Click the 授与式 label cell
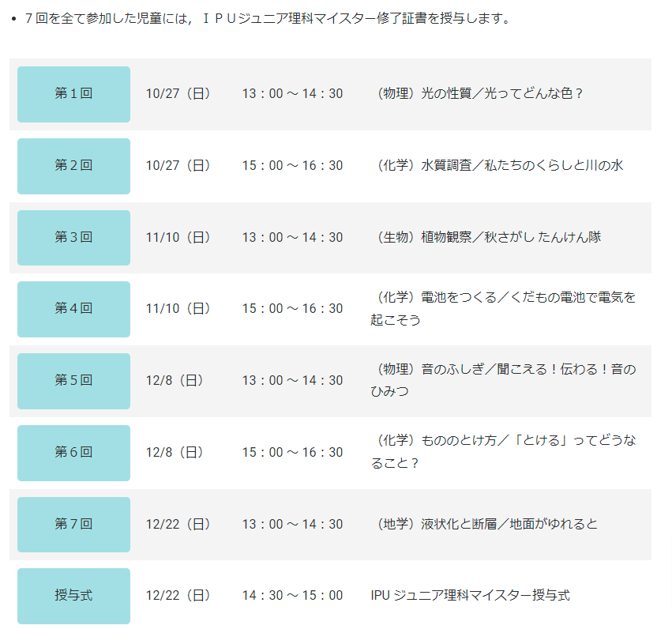 pyautogui.click(x=73, y=596)
